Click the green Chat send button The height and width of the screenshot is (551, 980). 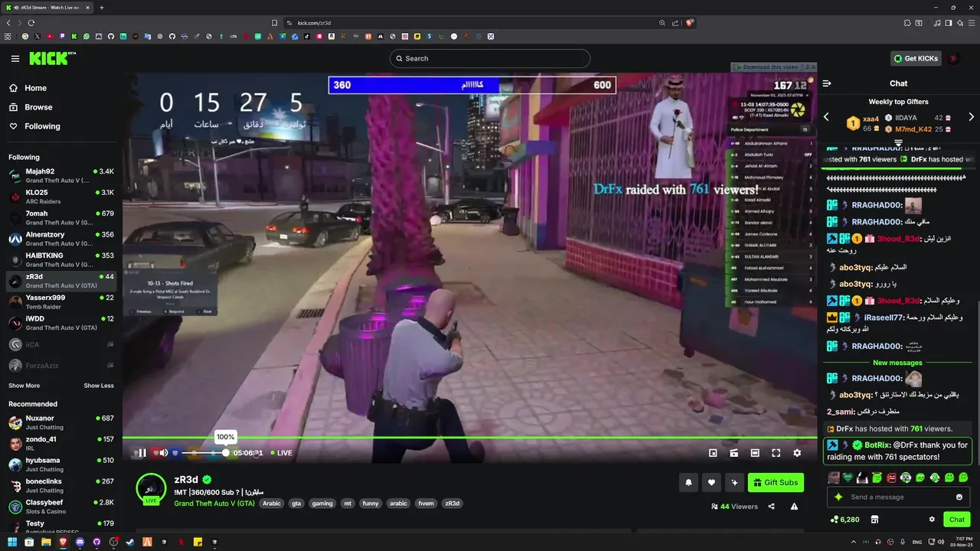[957, 519]
